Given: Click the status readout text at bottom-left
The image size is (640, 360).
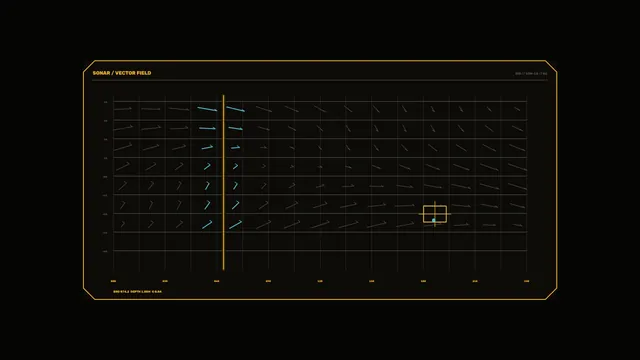Looking at the screenshot, I should (x=137, y=291).
